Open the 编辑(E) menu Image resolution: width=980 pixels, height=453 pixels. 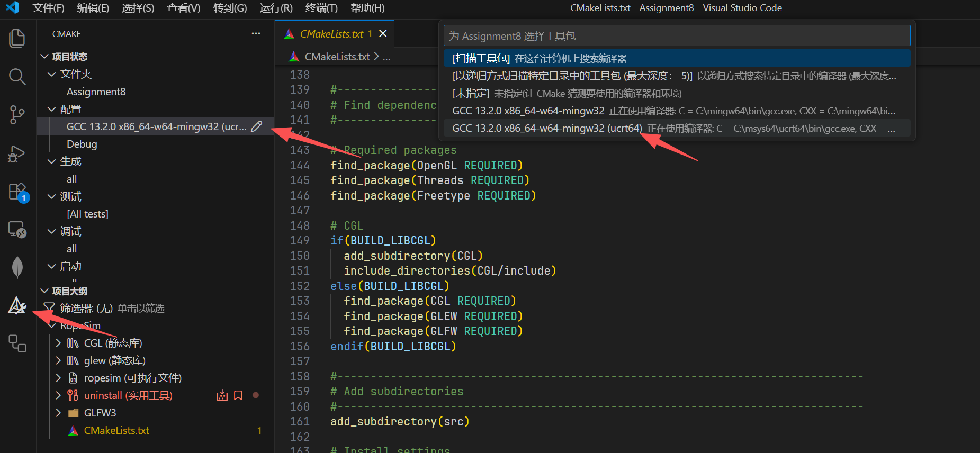point(93,8)
